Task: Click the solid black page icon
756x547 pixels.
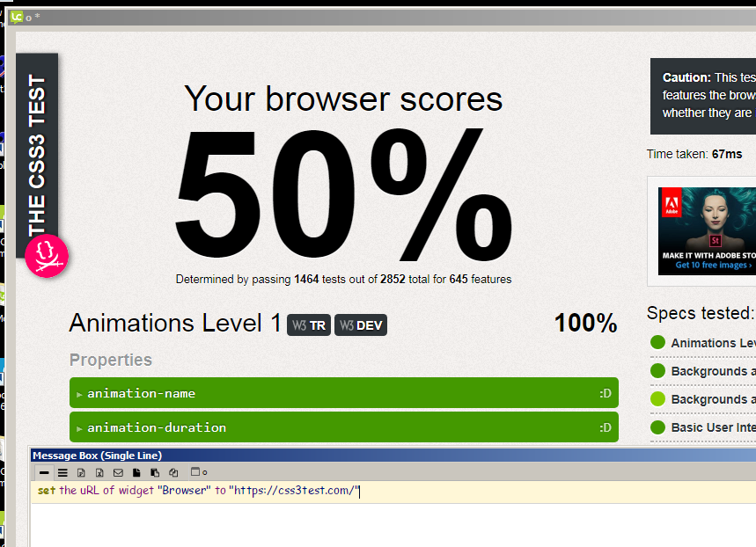Action: [x=136, y=473]
